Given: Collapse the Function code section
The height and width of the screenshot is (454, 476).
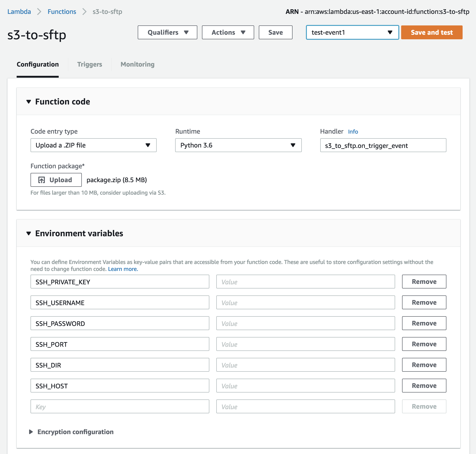Looking at the screenshot, I should [x=29, y=102].
